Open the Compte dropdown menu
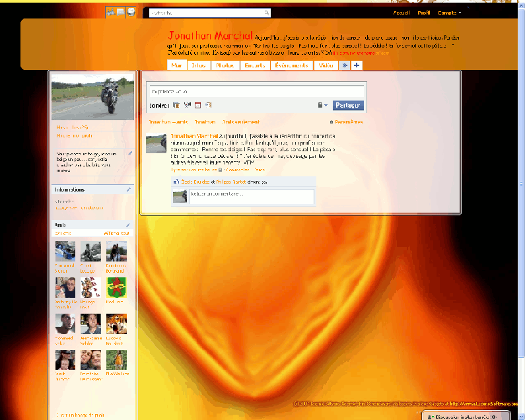This screenshot has width=525, height=420. [449, 13]
